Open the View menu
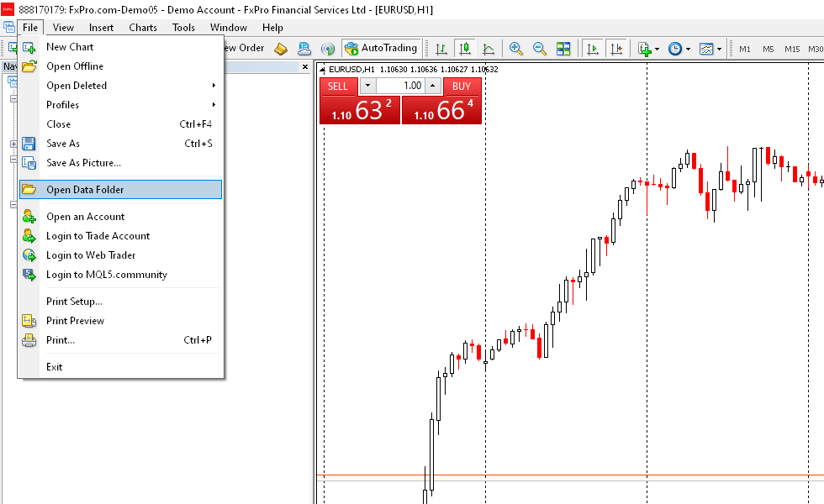This screenshot has height=504, width=824. [x=63, y=28]
